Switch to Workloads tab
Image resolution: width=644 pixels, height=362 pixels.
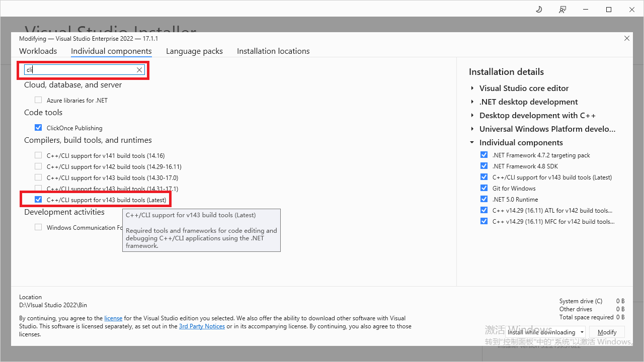click(38, 51)
